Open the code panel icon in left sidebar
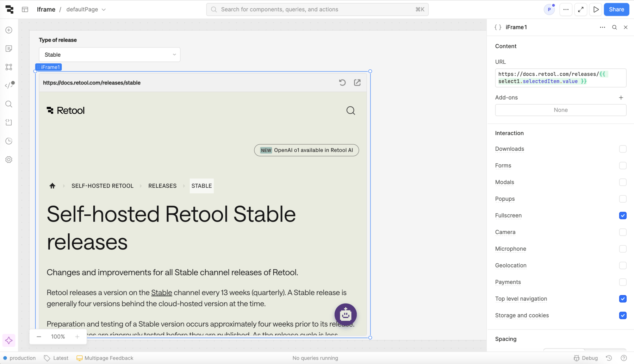 click(10, 85)
